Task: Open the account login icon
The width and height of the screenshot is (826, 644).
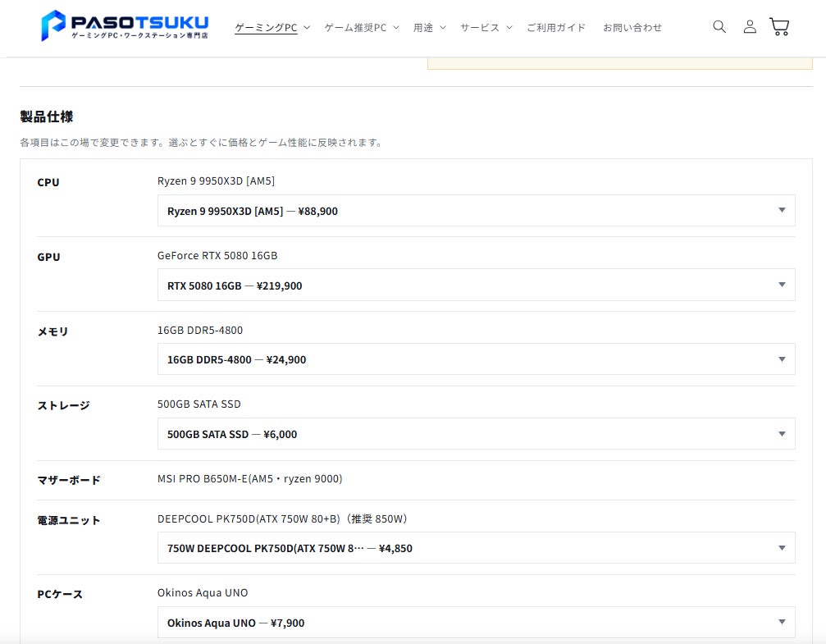Action: 750,26
